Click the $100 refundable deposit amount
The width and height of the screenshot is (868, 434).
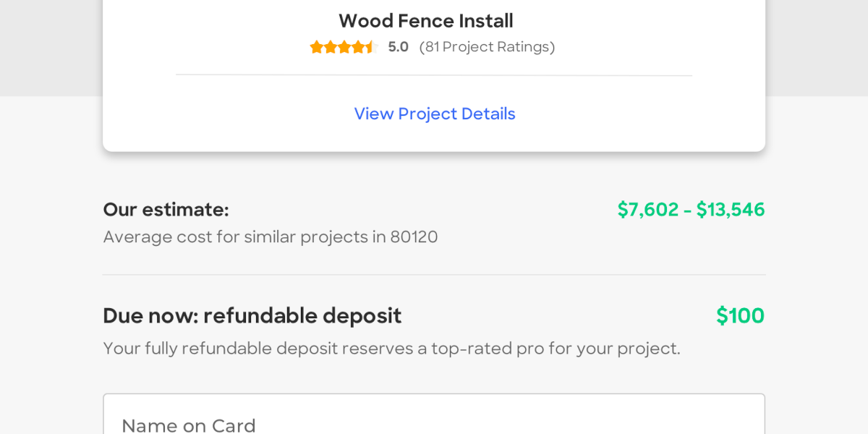(740, 315)
